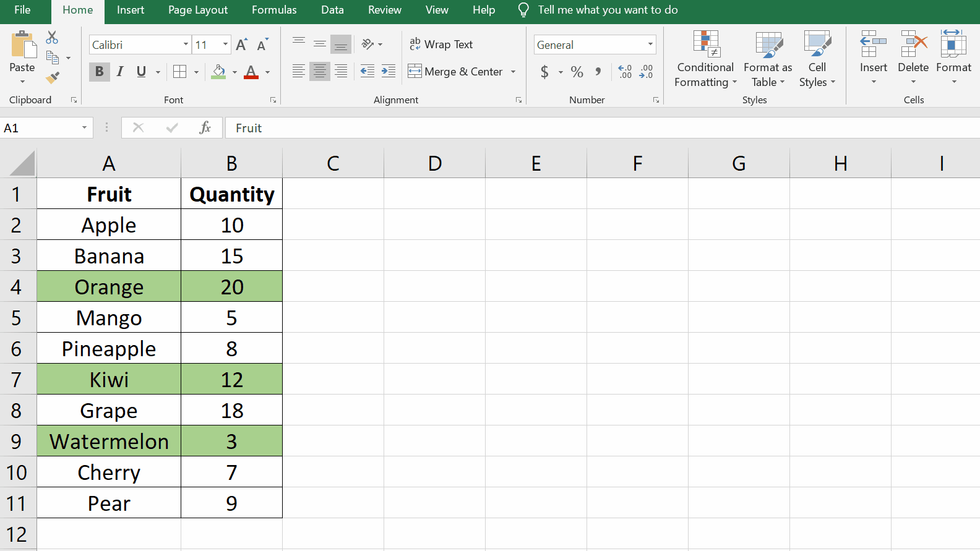Click the Copy icon
This screenshot has height=551, width=980.
[x=53, y=58]
